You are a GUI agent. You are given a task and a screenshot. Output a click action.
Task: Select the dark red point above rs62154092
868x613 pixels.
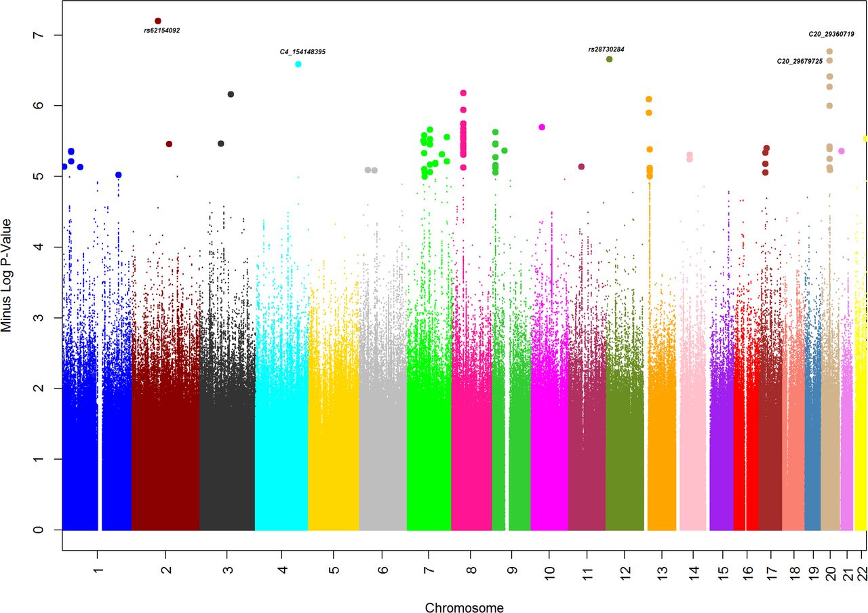(x=158, y=21)
